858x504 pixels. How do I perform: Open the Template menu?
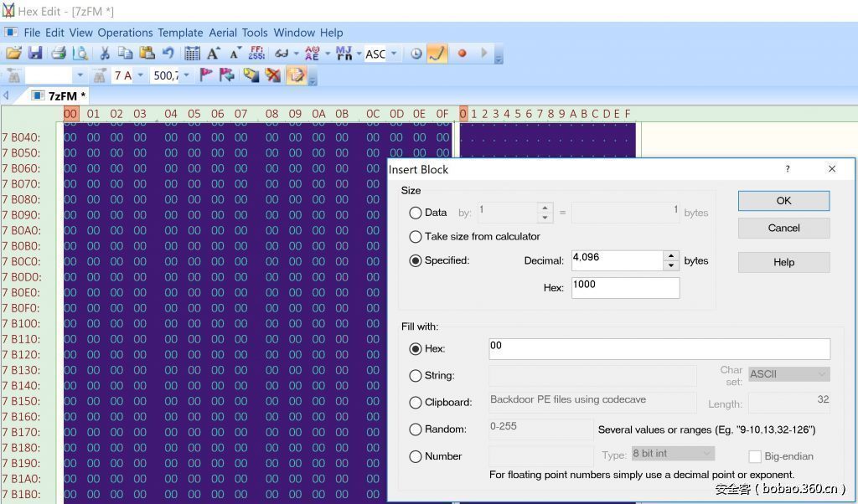180,33
